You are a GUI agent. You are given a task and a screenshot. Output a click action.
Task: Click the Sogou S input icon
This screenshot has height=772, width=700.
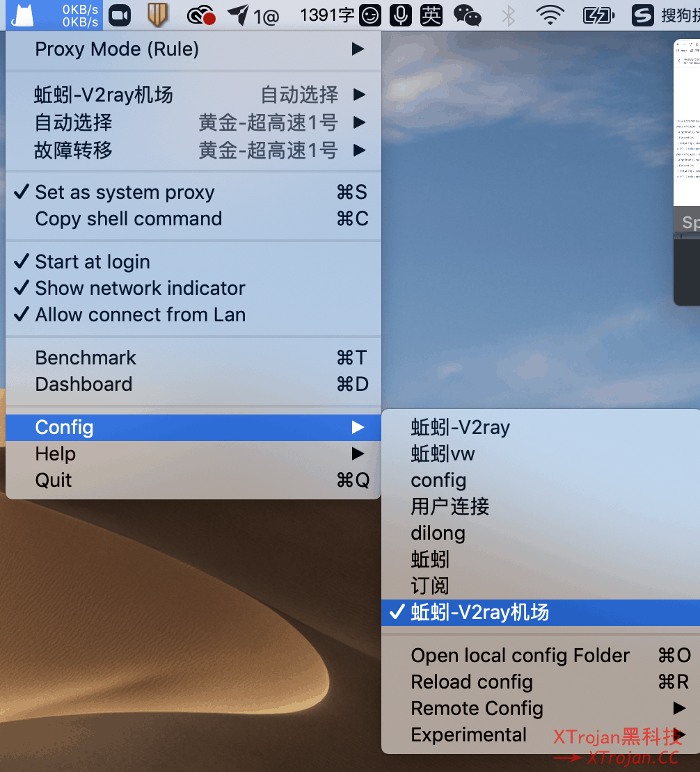pyautogui.click(x=642, y=16)
